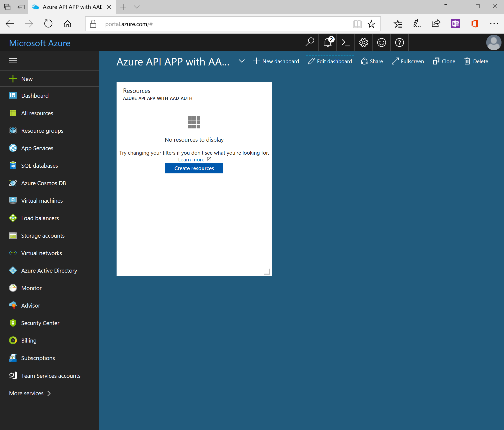
Task: Click the user account avatar
Action: pos(493,43)
